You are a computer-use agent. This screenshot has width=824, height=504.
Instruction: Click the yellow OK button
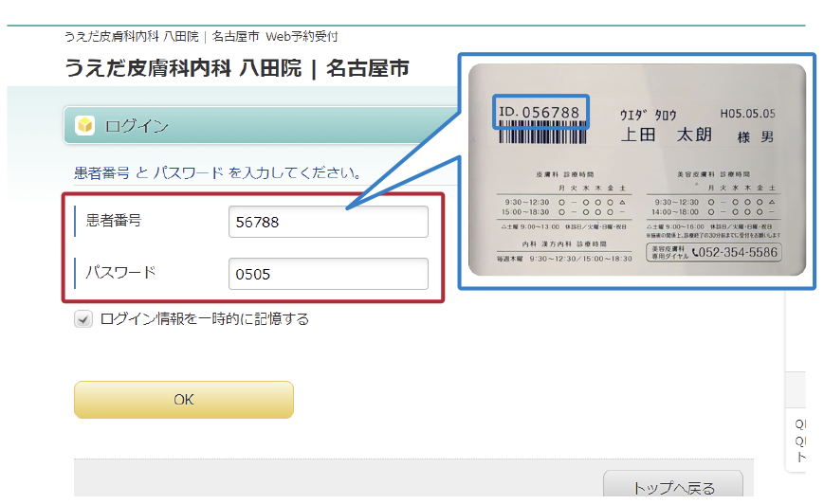coord(184,400)
